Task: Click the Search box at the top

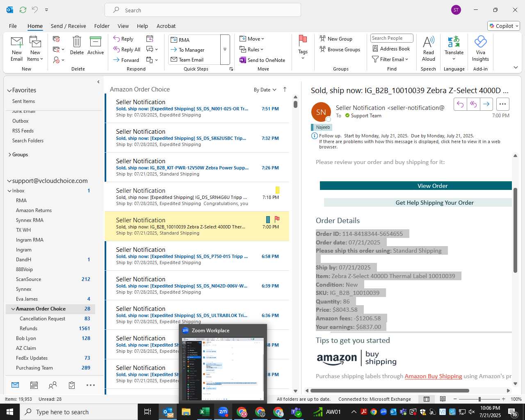Action: pos(203,10)
